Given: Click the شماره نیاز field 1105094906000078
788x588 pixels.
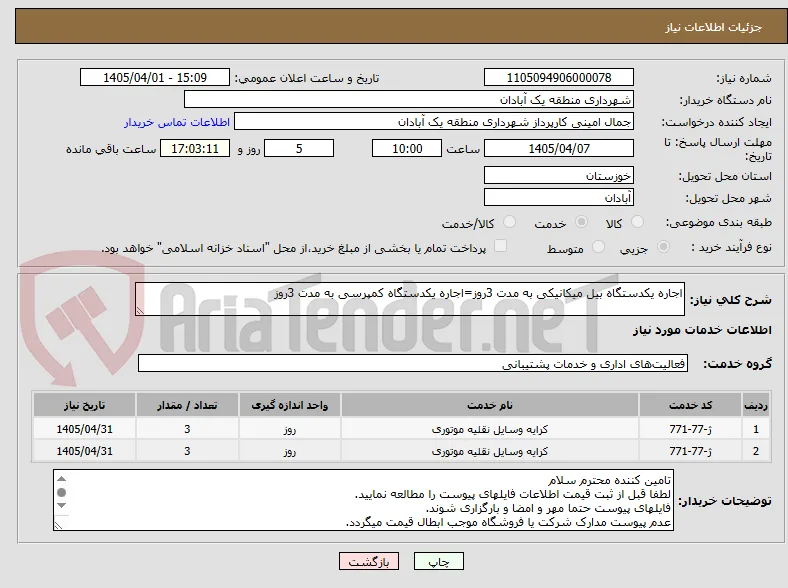Looking at the screenshot, I should tap(559, 77).
